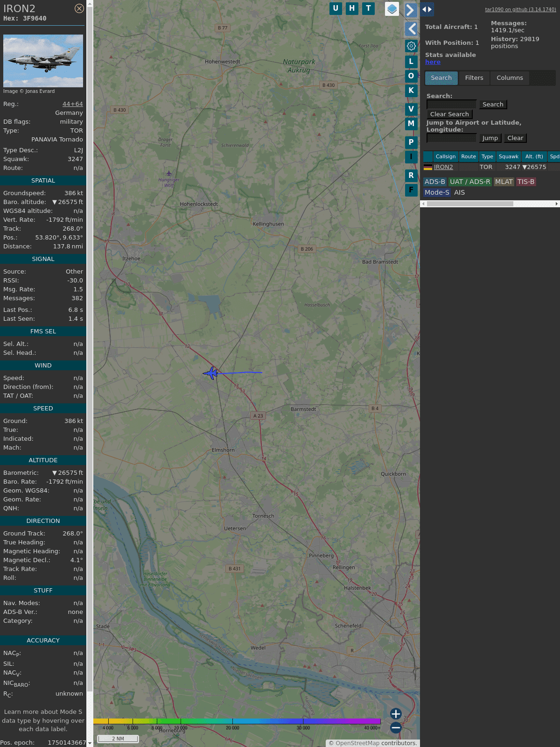Click the altitude color scale bar

237,721
